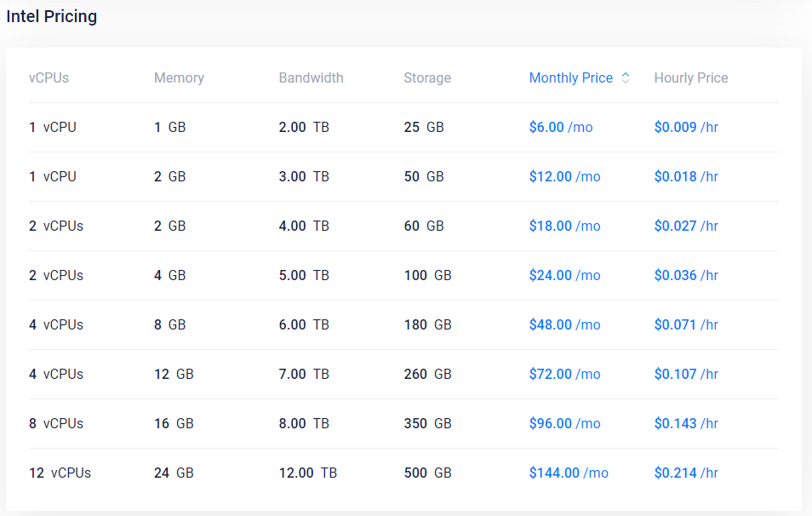Click the $0.143 /hr hourly price
Image resolution: width=812 pixels, height=516 pixels.
tap(686, 423)
